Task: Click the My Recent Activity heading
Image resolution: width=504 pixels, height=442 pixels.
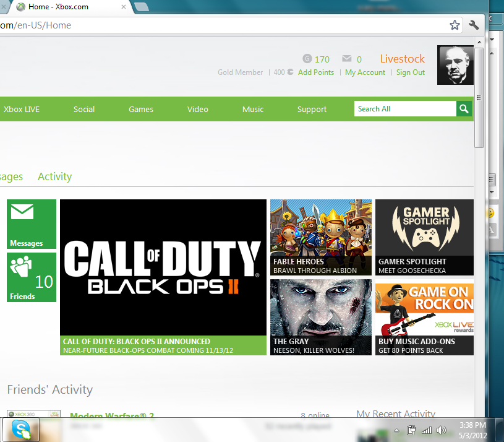Action: click(396, 414)
